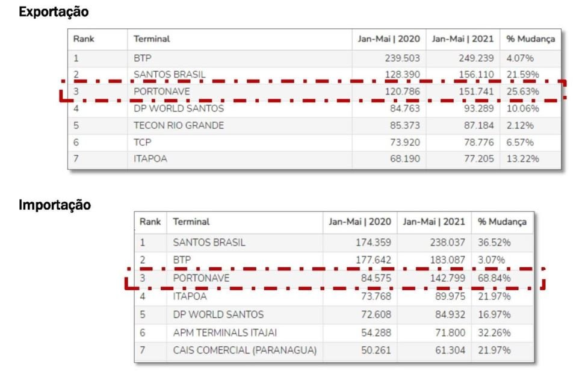The width and height of the screenshot is (588, 380).
Task: Select SANTOS BRASIL in Exportação table
Action: 170,74
